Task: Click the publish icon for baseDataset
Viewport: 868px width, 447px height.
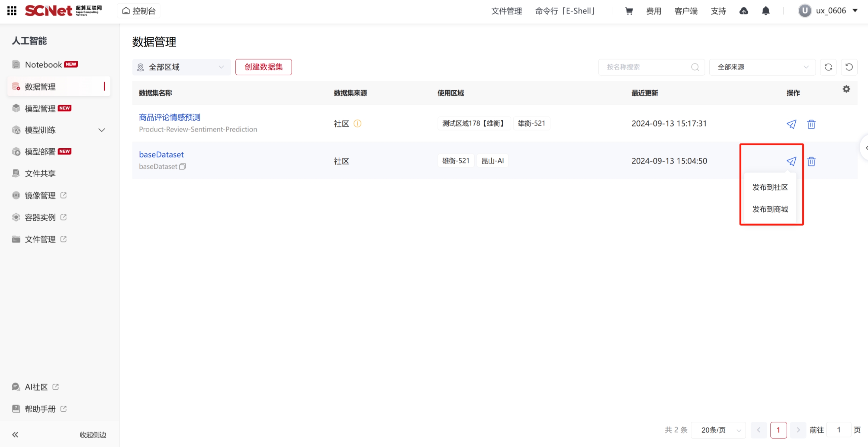Action: pyautogui.click(x=791, y=161)
